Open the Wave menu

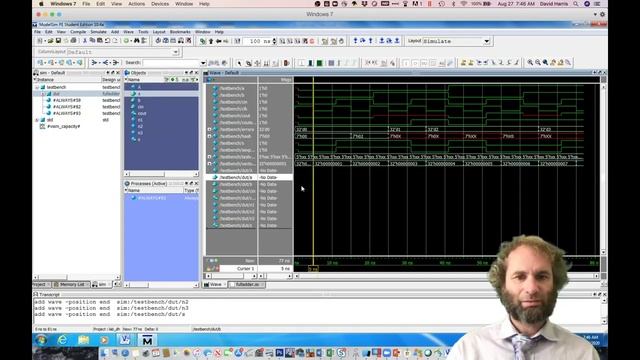click(129, 32)
